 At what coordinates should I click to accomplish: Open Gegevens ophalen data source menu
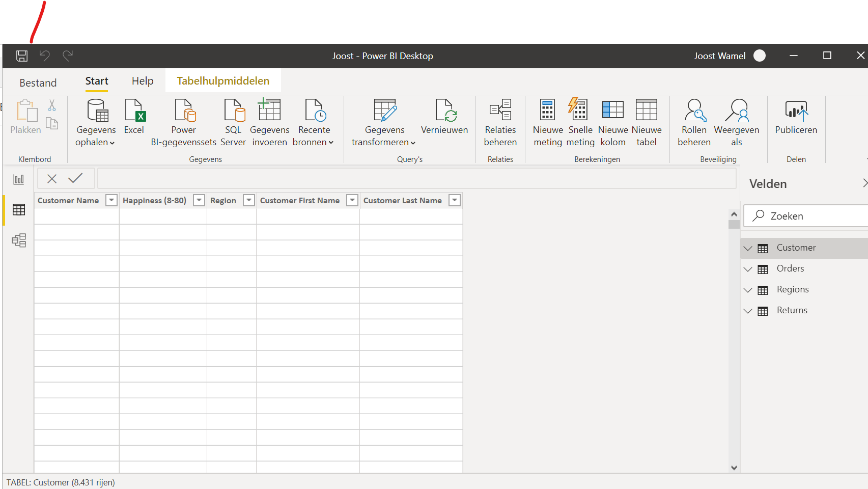tap(96, 123)
